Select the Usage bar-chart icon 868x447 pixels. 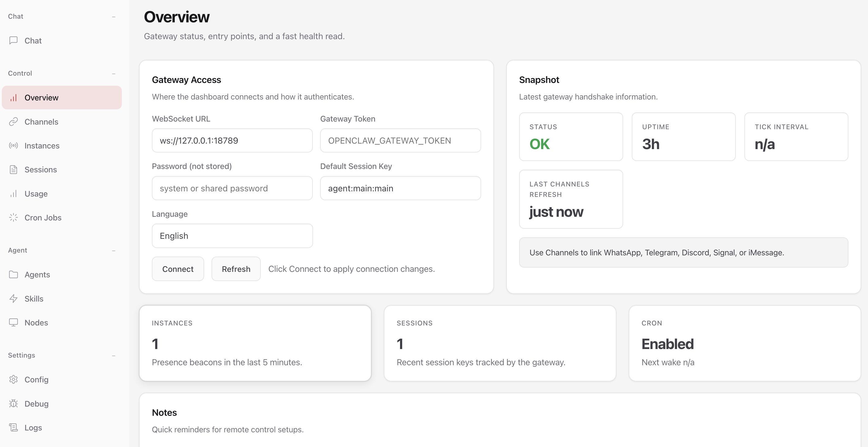click(13, 193)
